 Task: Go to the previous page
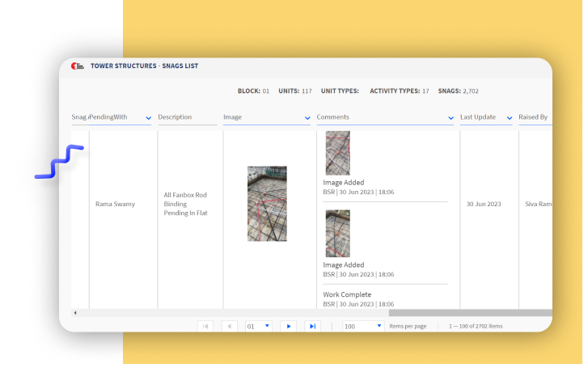pos(230,326)
